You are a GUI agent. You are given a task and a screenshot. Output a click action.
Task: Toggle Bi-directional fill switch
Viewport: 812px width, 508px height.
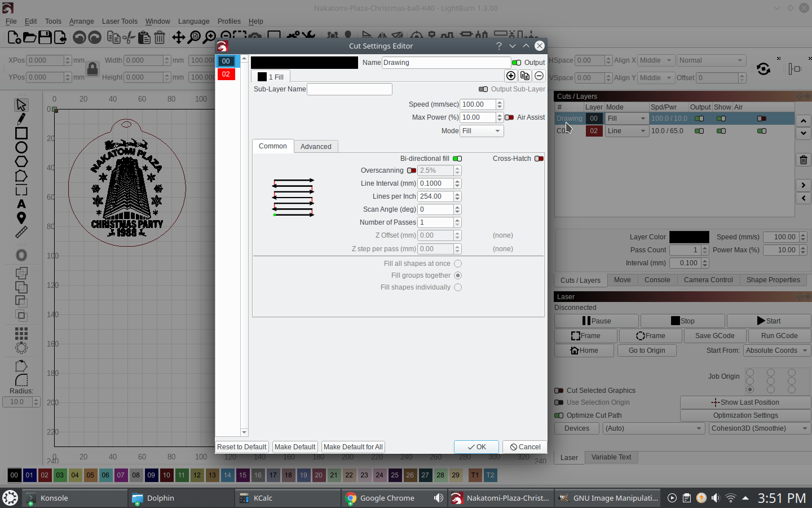[457, 159]
